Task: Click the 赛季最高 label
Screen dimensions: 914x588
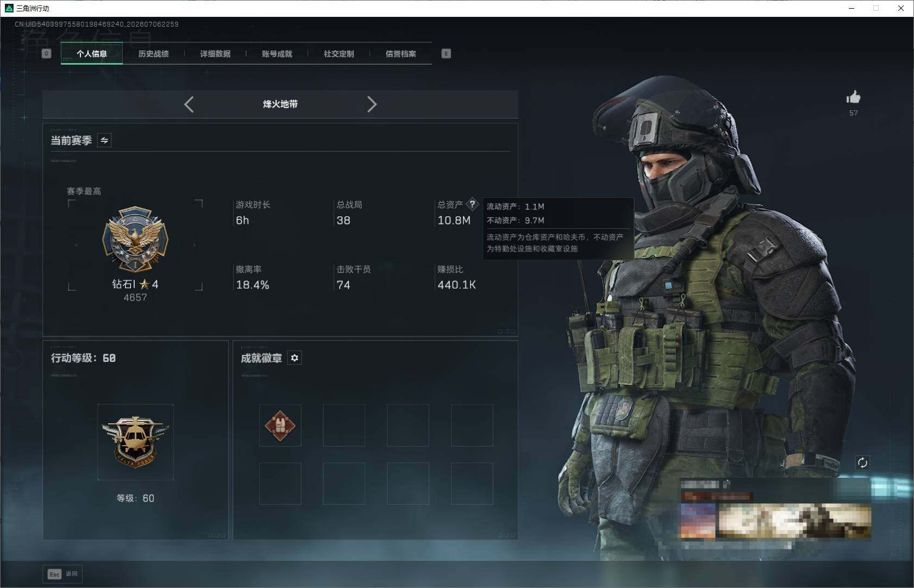Action: (84, 191)
